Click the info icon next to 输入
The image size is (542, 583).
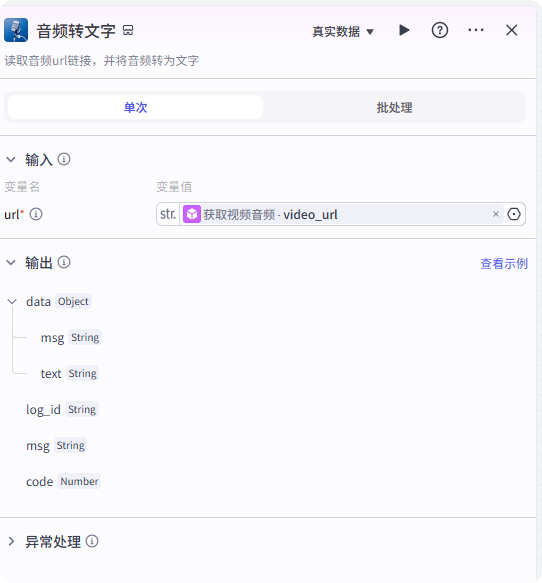click(64, 160)
